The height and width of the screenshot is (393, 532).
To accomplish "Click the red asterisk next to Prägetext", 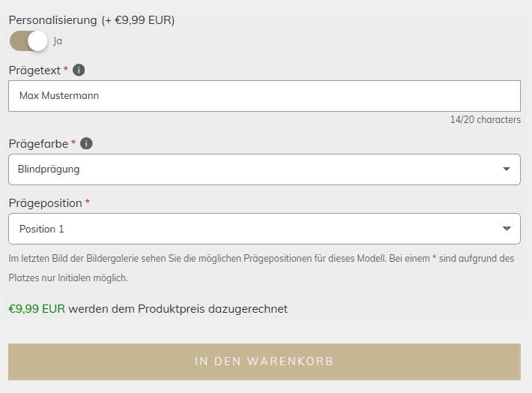I will tap(66, 70).
